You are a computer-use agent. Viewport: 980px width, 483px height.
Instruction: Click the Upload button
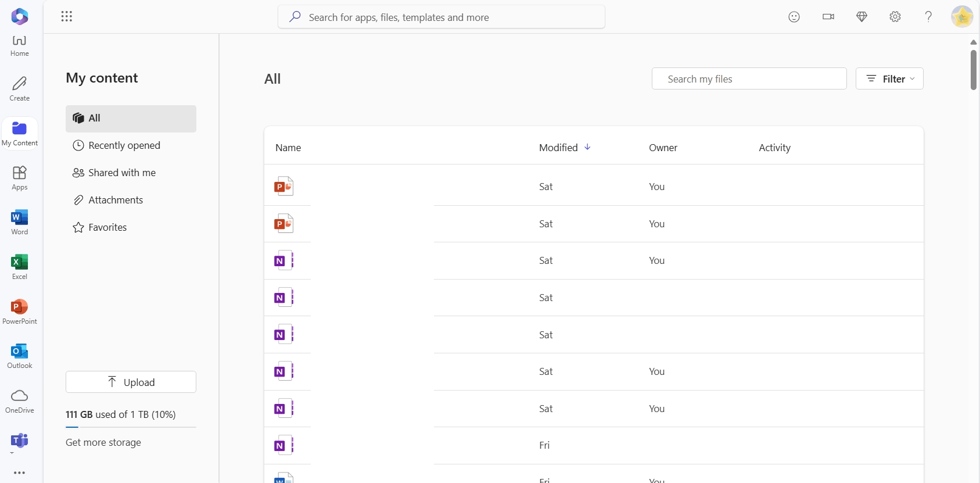tap(131, 382)
